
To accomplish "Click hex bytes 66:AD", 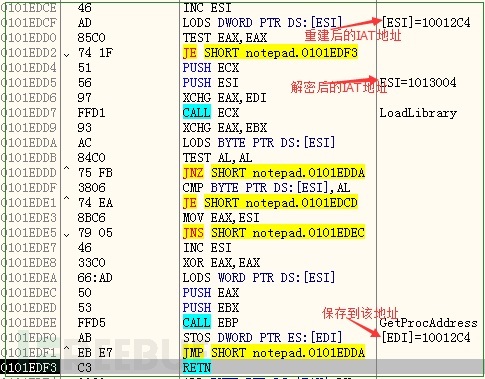I will point(95,278).
